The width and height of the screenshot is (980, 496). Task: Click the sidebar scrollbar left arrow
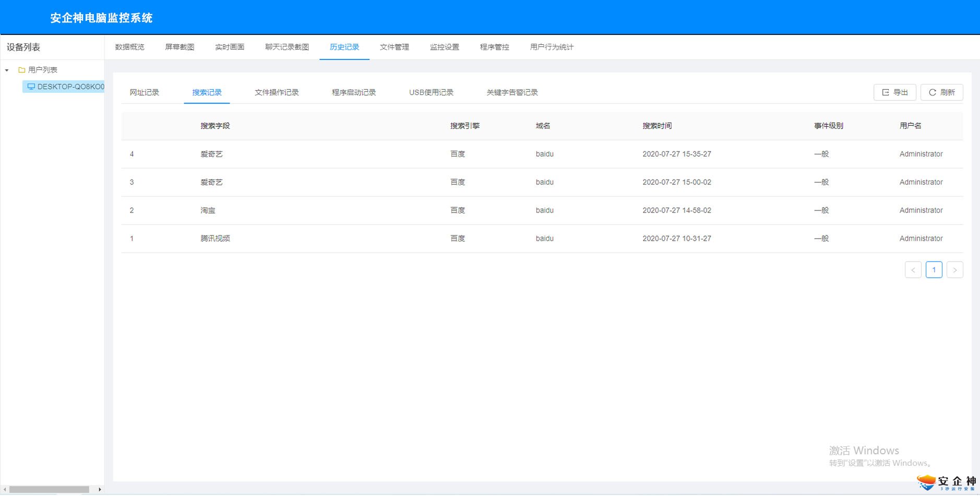pyautogui.click(x=5, y=490)
